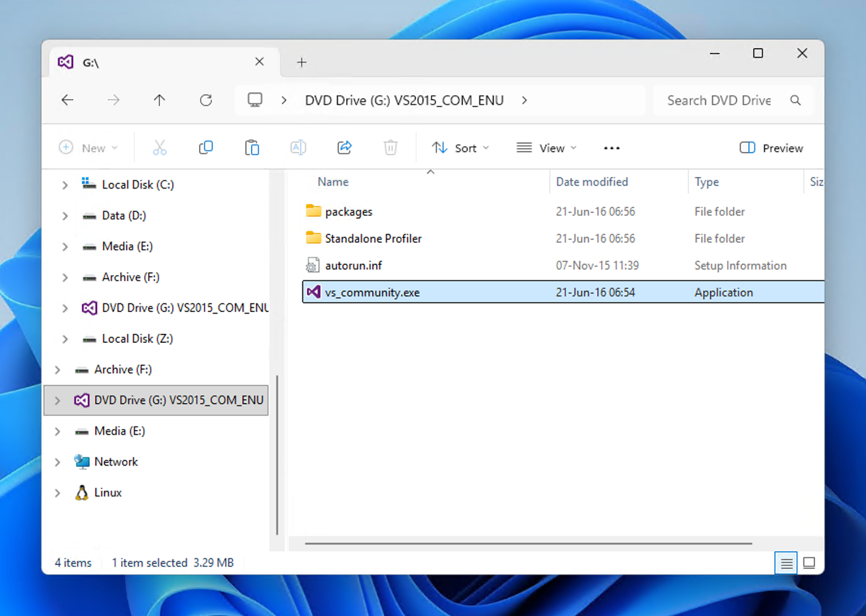Expand the Network tree node
Screen dimensions: 866x616
point(57,462)
